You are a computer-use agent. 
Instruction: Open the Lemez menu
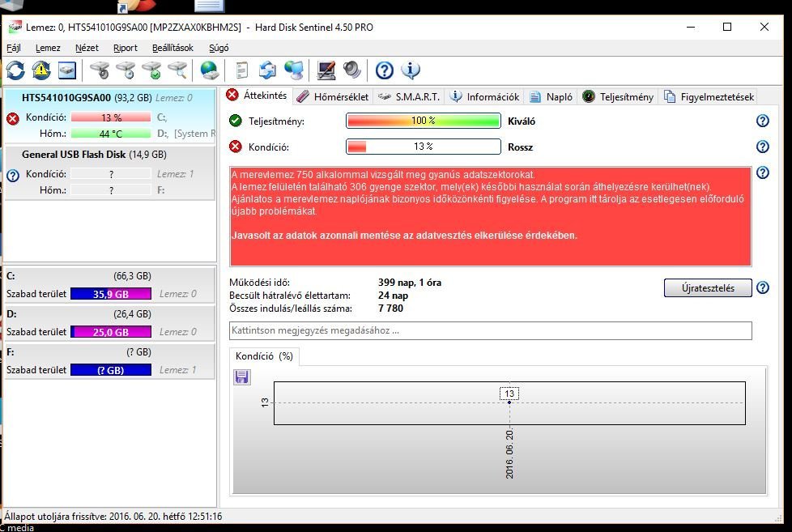[48, 48]
